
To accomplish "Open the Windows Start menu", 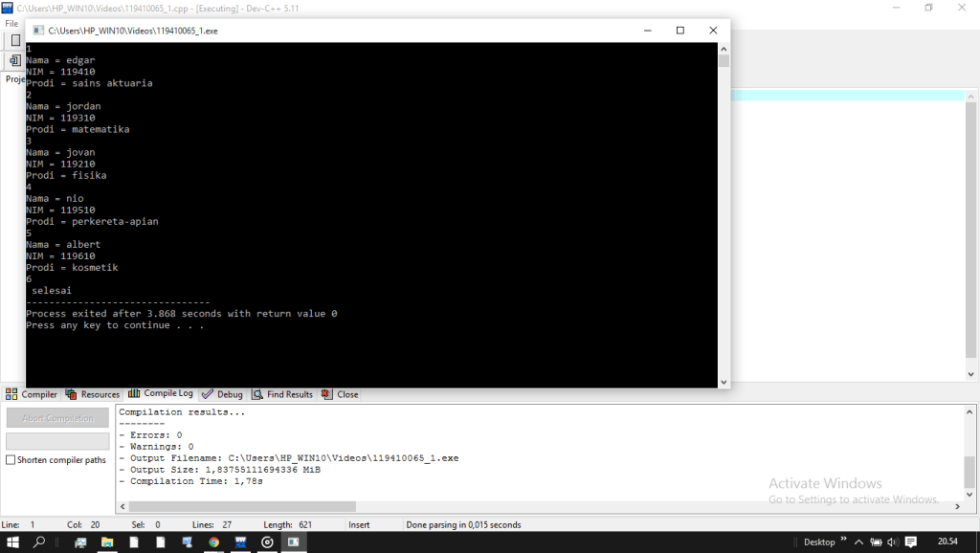I will (x=13, y=542).
